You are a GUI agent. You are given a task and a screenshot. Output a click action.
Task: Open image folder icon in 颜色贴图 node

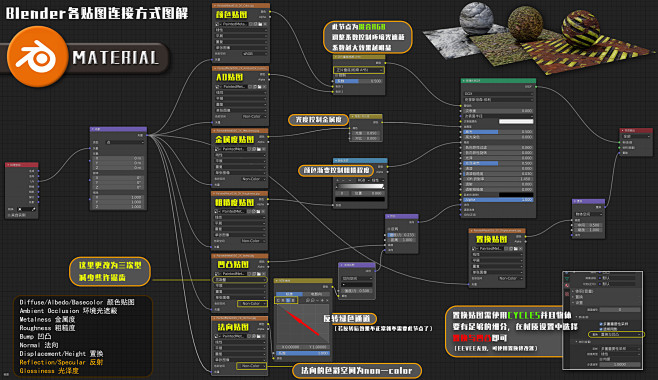(x=260, y=24)
